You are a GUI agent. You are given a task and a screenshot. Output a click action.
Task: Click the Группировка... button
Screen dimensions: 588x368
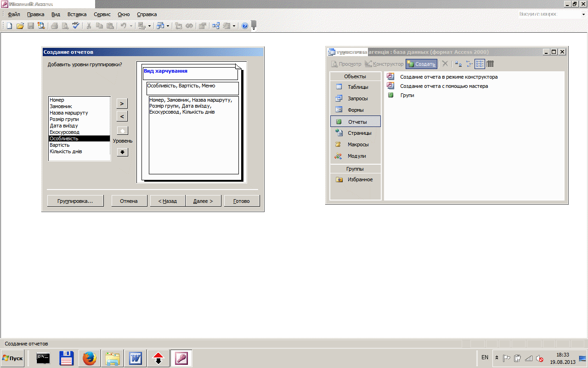pos(75,201)
